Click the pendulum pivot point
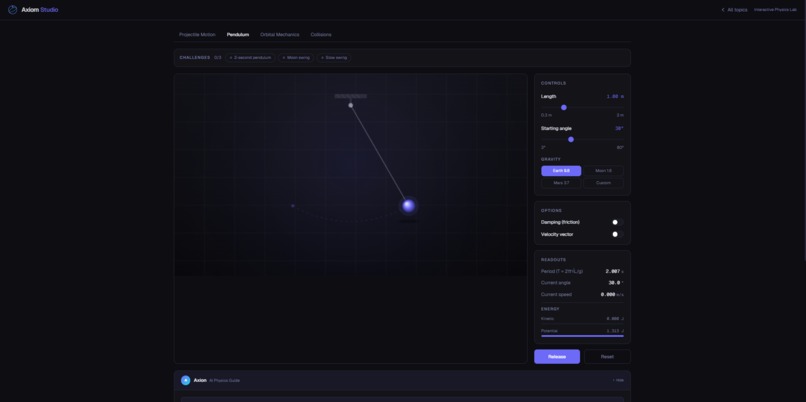806x402 pixels. click(351, 105)
